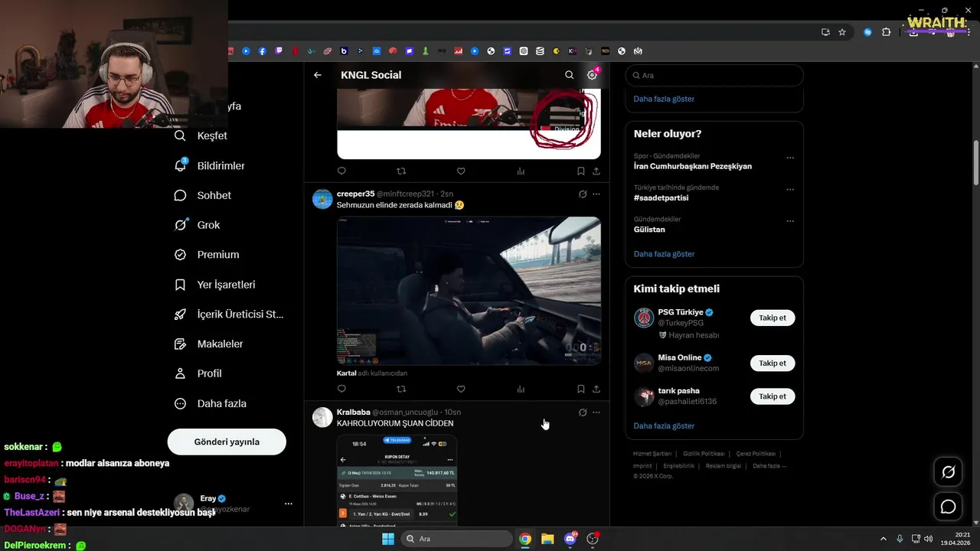Like the top post with red jersey image
The height and width of the screenshot is (551, 980).
pos(461,171)
